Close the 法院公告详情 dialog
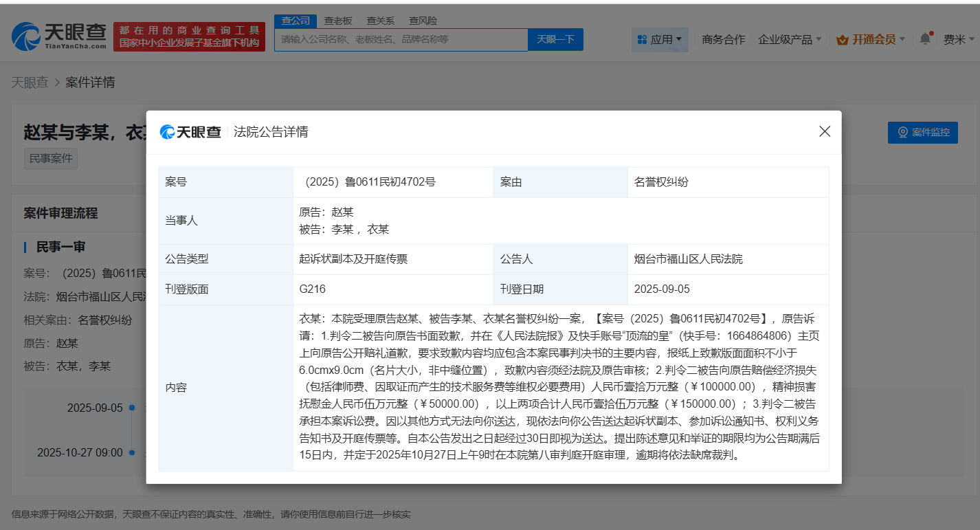The width and height of the screenshot is (980, 530). [825, 131]
